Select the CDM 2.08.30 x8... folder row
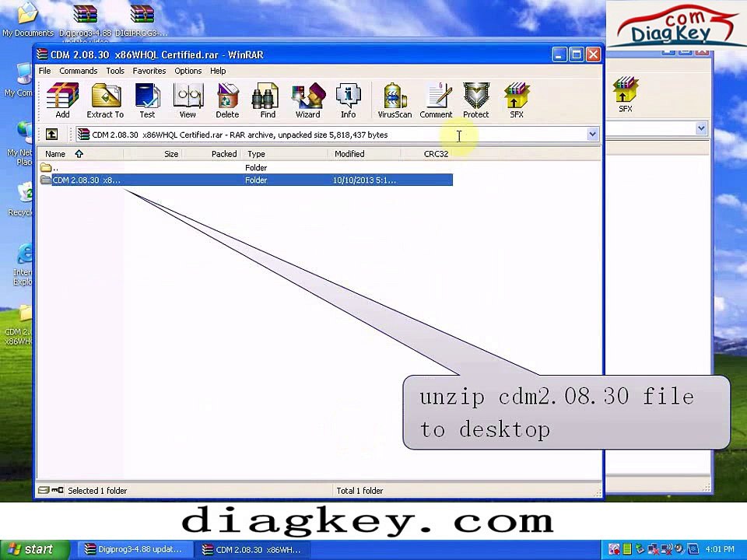 [246, 180]
